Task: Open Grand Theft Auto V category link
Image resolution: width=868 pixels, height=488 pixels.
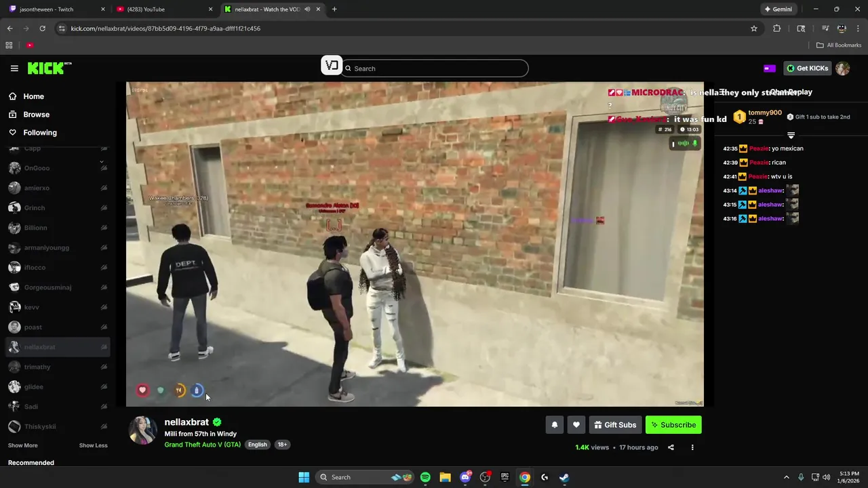Action: click(x=203, y=445)
